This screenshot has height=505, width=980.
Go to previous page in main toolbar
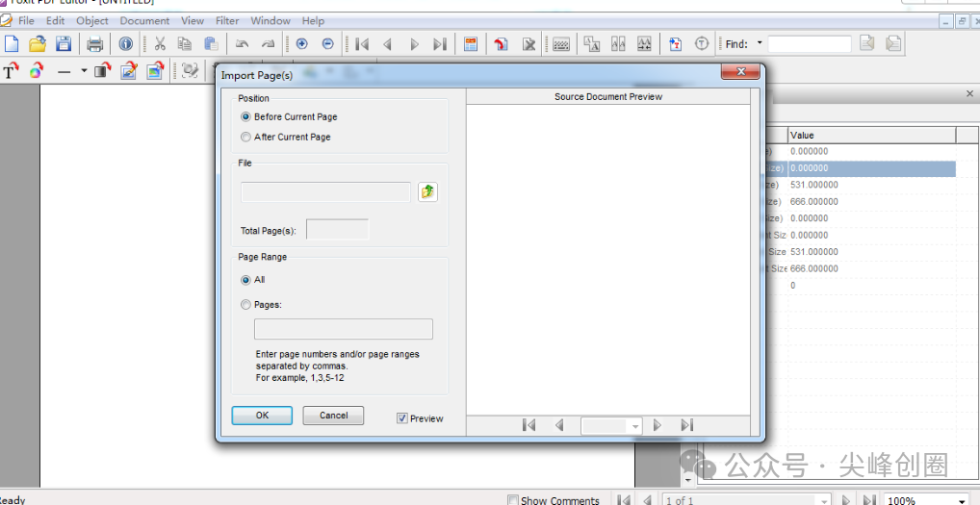tap(388, 44)
